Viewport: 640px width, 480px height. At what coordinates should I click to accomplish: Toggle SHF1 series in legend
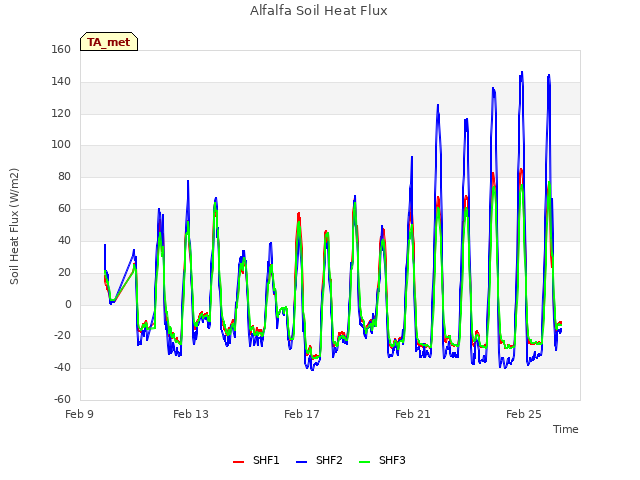(x=256, y=460)
